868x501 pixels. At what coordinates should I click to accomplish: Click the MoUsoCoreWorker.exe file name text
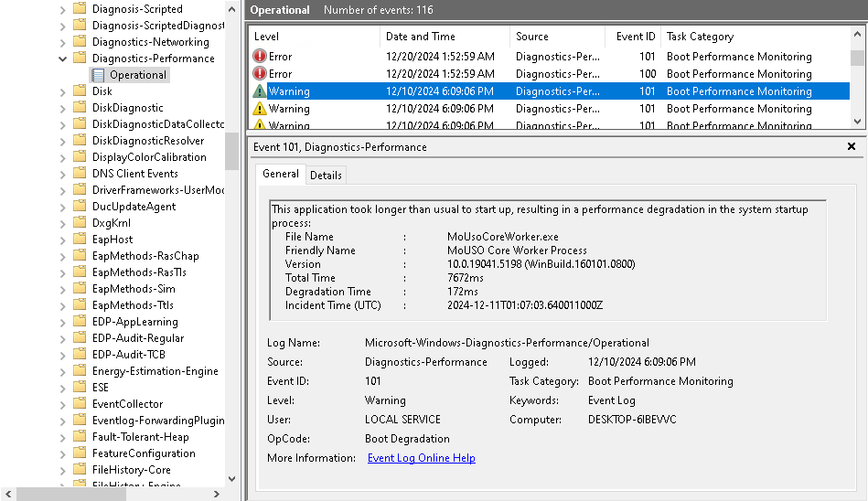(x=503, y=237)
